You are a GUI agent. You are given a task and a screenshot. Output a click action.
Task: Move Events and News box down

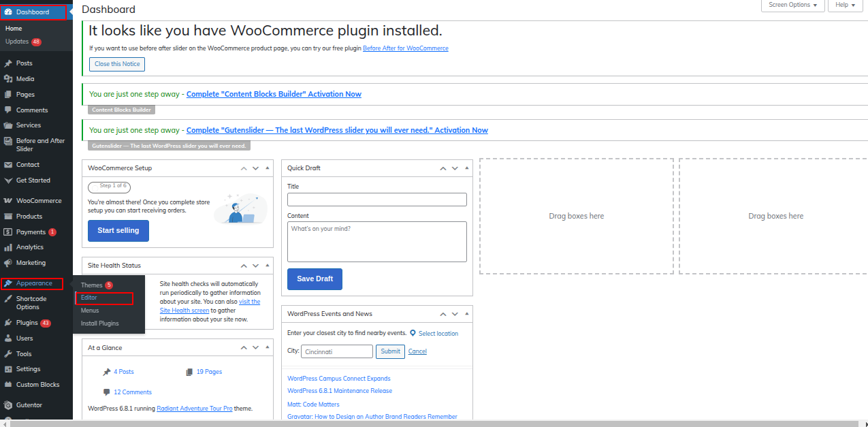(x=455, y=314)
